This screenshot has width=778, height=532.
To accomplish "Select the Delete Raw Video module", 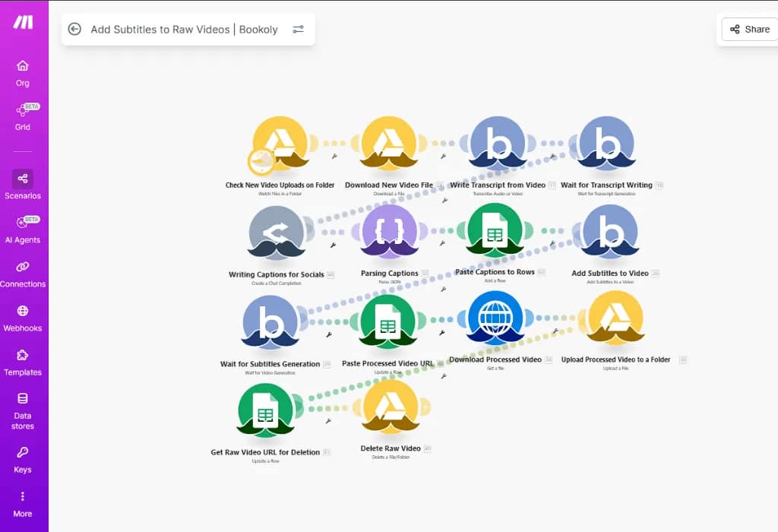I will (x=390, y=407).
